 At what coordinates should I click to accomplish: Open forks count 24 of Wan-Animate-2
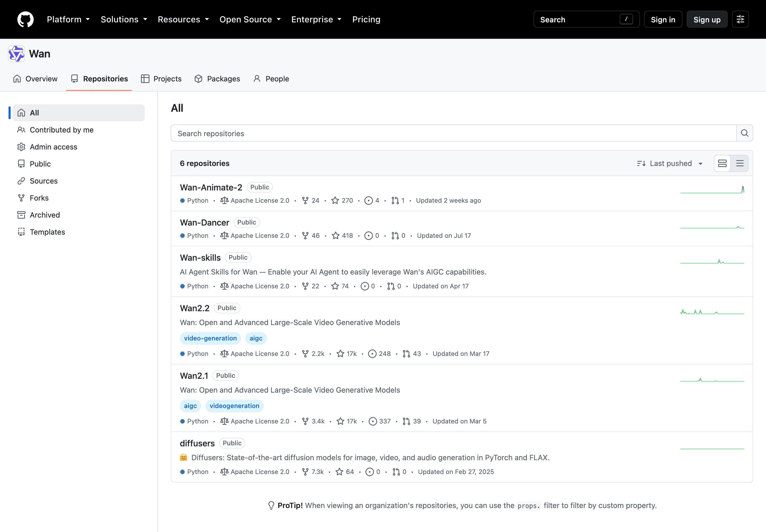point(310,200)
